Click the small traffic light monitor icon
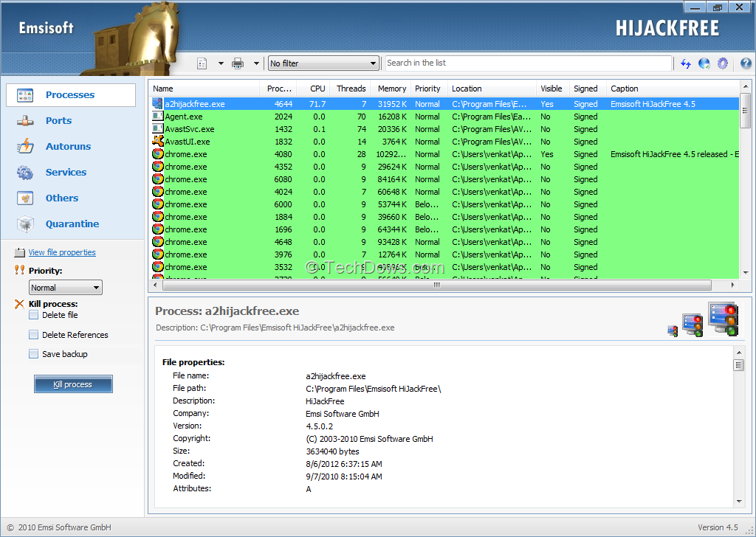Image resolution: width=756 pixels, height=537 pixels. coord(673,331)
